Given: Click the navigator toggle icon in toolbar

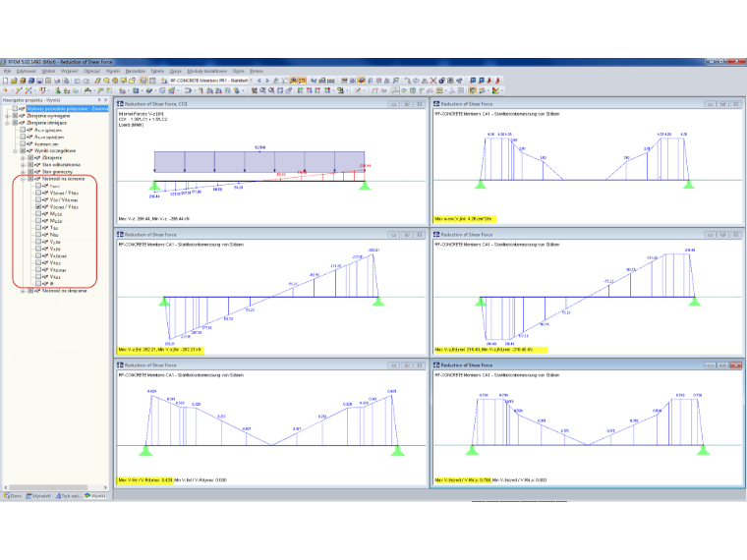Looking at the screenshot, I should [x=144, y=81].
